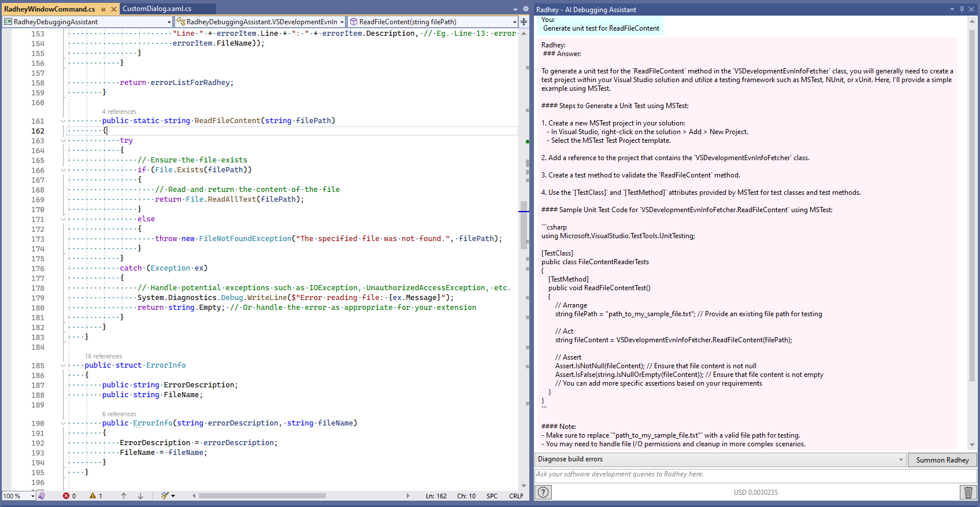Toggle pin on RadheyWindowCommand.cs tab
The width and height of the screenshot is (980, 507).
[103, 9]
